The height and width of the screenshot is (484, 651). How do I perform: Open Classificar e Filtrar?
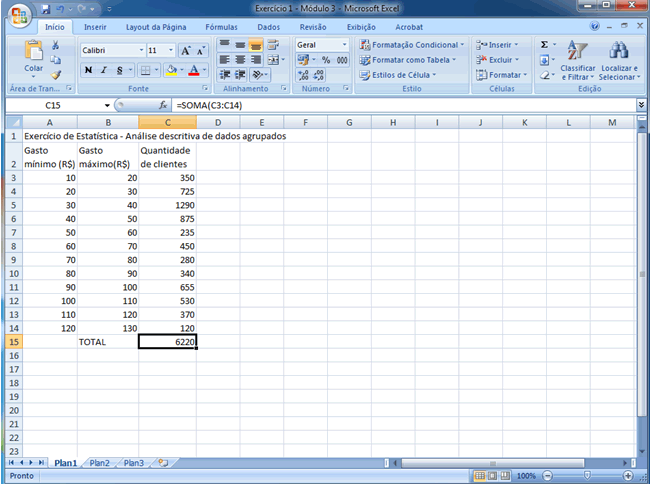pos(578,61)
